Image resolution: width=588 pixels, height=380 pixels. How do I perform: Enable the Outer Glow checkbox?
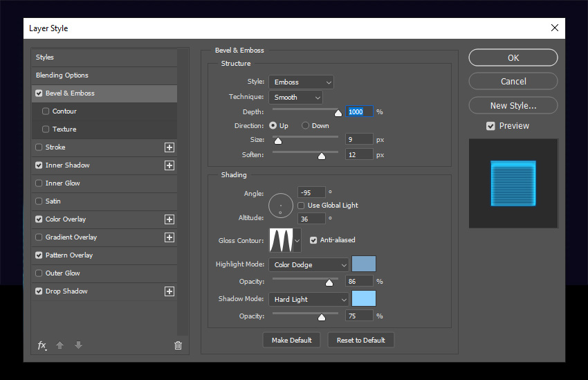(39, 273)
